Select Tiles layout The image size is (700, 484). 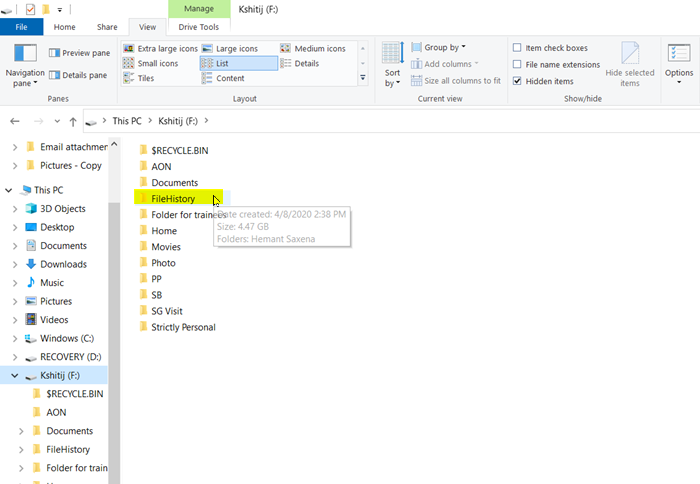coord(138,78)
